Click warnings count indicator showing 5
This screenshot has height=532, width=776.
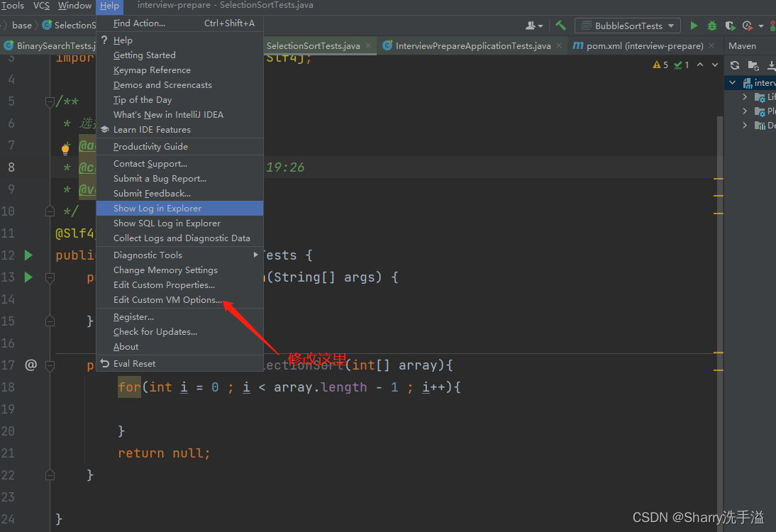(660, 65)
